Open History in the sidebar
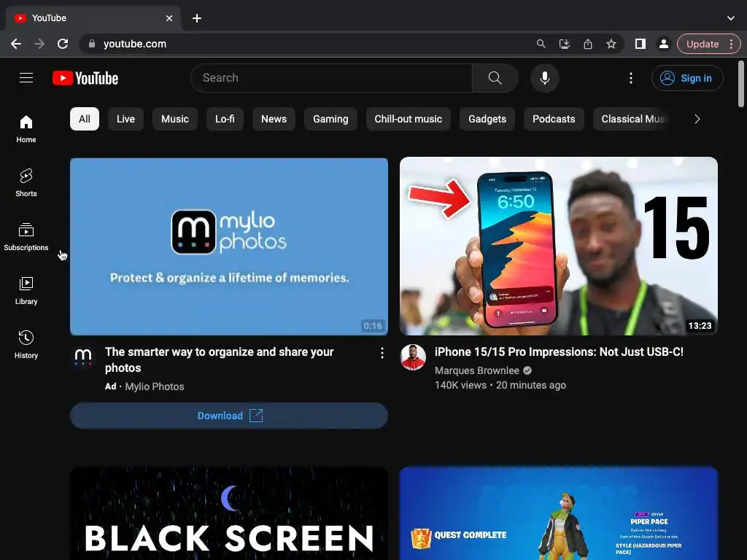 click(26, 344)
